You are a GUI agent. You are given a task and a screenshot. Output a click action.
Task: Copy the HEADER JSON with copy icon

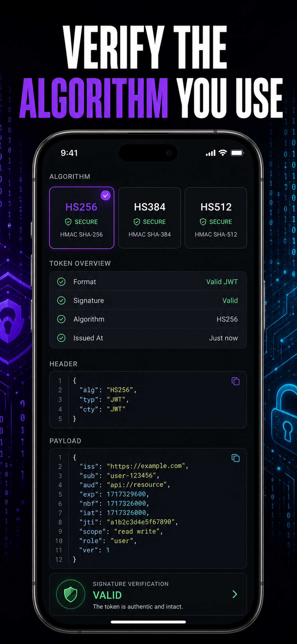pos(236,381)
